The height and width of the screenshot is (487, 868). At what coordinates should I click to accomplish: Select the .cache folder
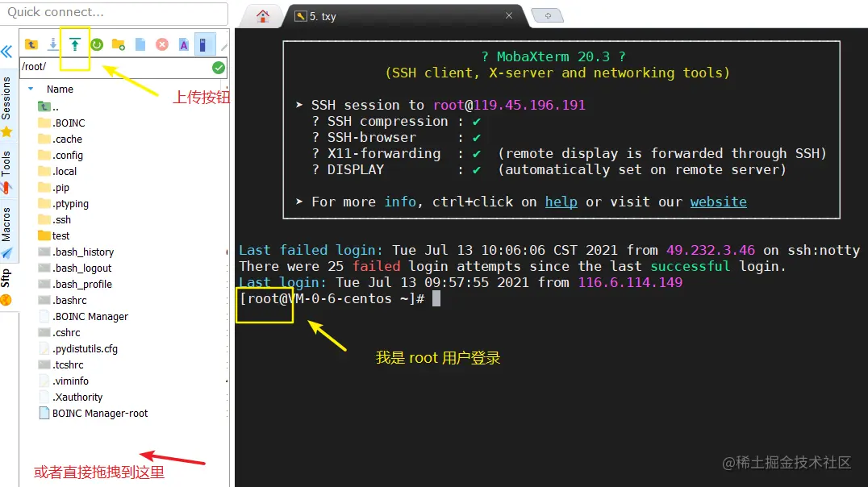point(60,139)
